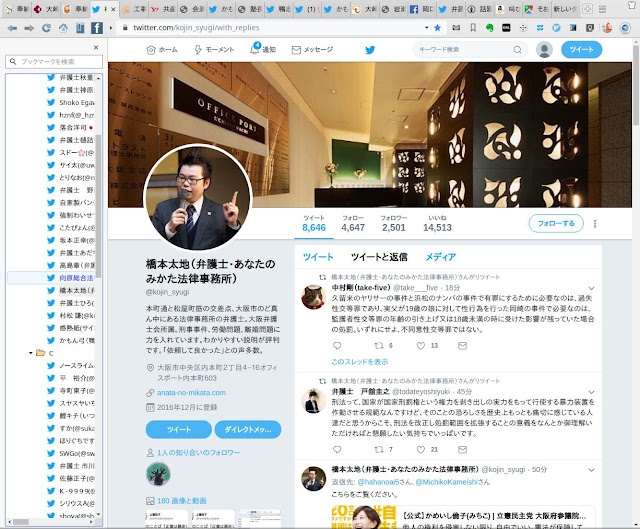
Task: Click the browser forward arrow
Action: pyautogui.click(x=29, y=28)
